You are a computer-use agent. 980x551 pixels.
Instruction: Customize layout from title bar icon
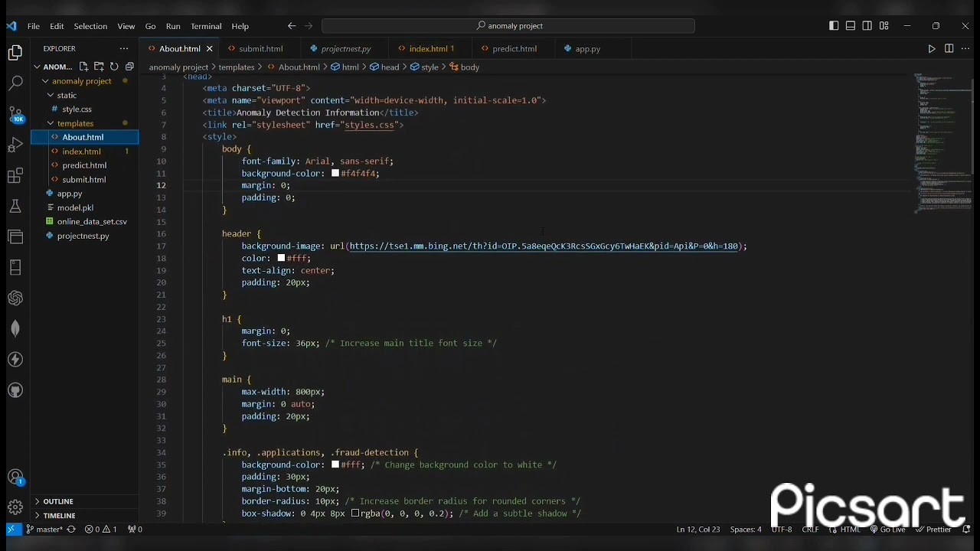[884, 25]
